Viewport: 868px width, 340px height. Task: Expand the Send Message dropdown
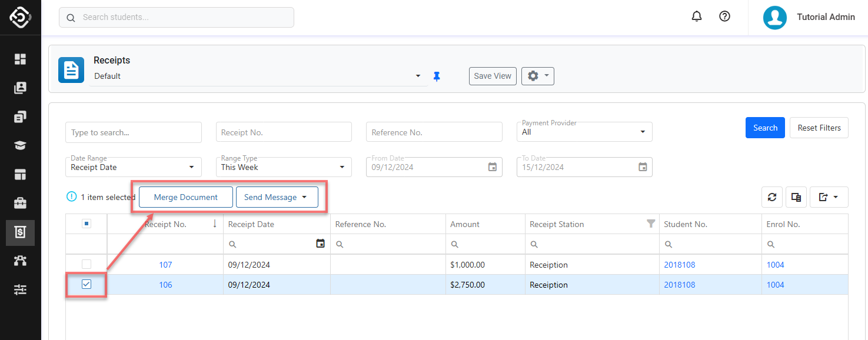pyautogui.click(x=277, y=198)
